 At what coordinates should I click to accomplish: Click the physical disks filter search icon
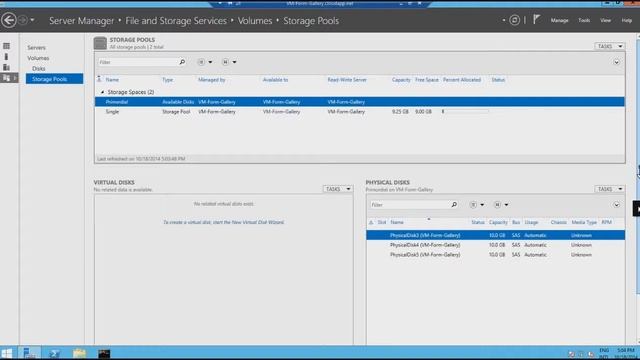pos(454,204)
